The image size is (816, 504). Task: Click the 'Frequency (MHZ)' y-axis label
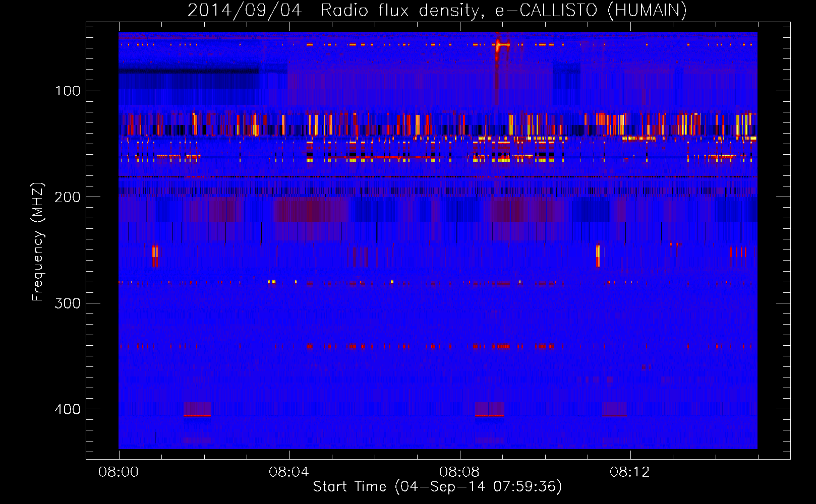pyautogui.click(x=38, y=242)
